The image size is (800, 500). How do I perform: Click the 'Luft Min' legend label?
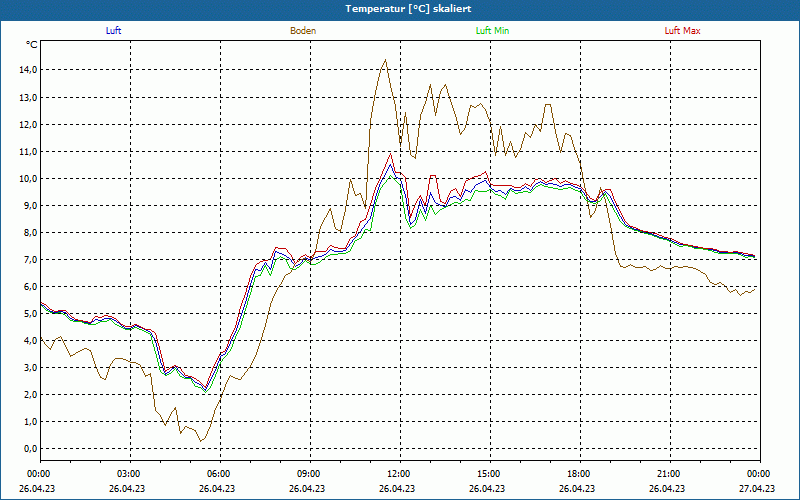tap(492, 31)
